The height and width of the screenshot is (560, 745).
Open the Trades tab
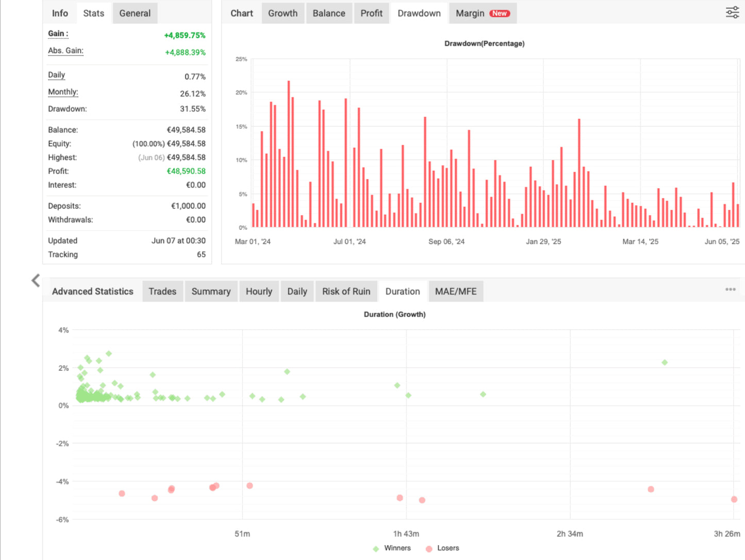(162, 291)
